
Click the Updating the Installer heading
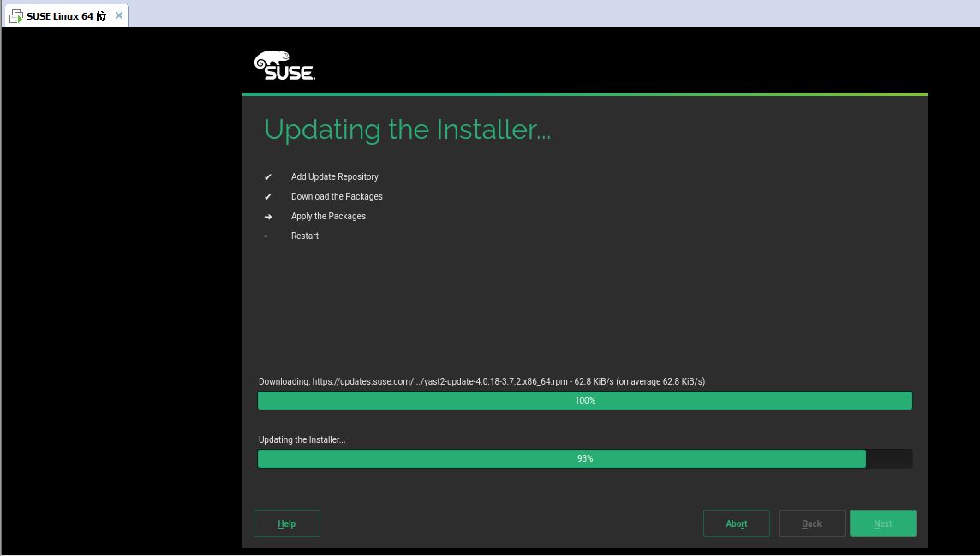pos(408,130)
